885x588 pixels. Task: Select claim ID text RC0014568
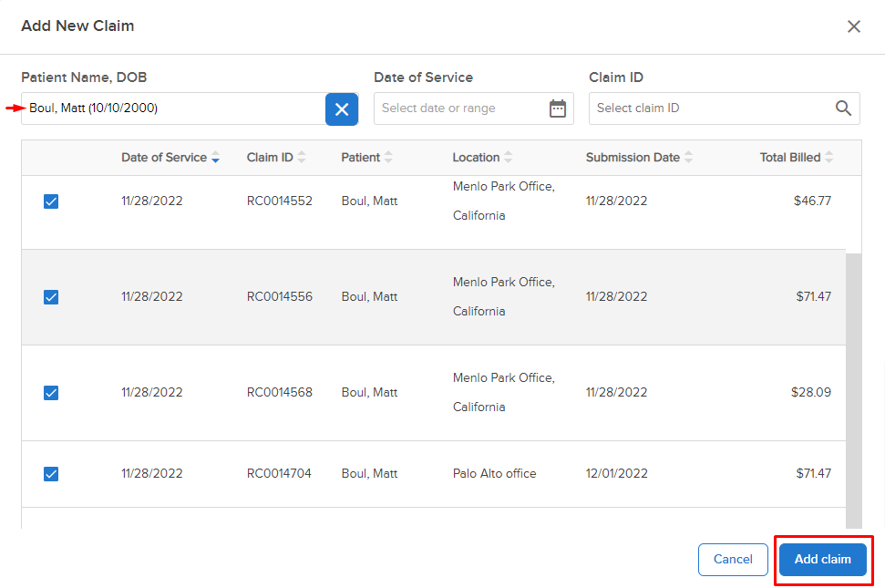point(280,392)
